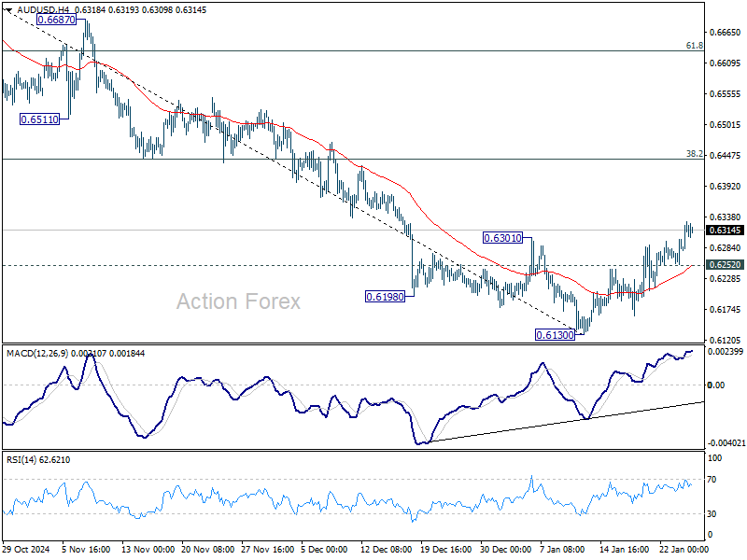Click the RSI 70 level label
The height and width of the screenshot is (560, 747).
[712, 480]
